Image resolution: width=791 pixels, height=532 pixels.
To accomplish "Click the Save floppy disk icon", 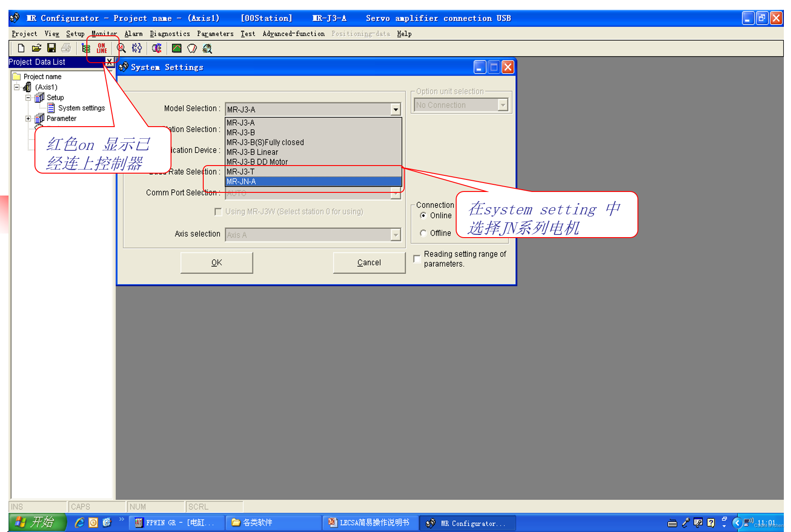I will coord(51,48).
